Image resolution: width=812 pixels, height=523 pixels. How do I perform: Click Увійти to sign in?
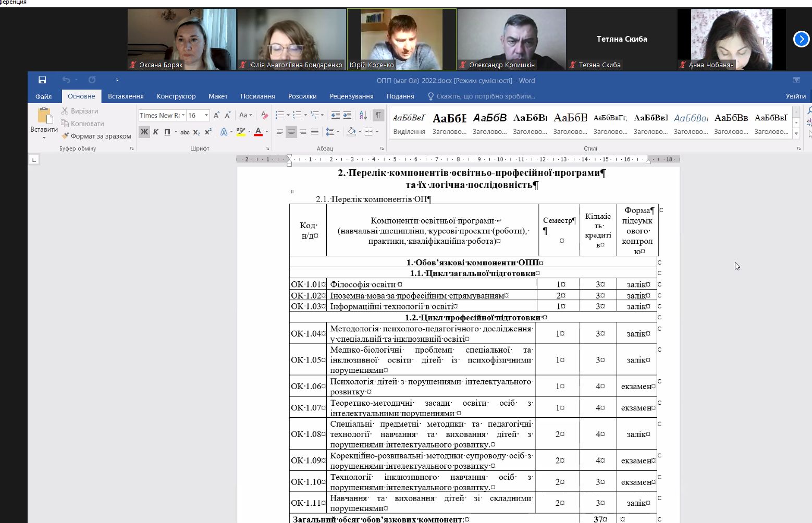(795, 96)
